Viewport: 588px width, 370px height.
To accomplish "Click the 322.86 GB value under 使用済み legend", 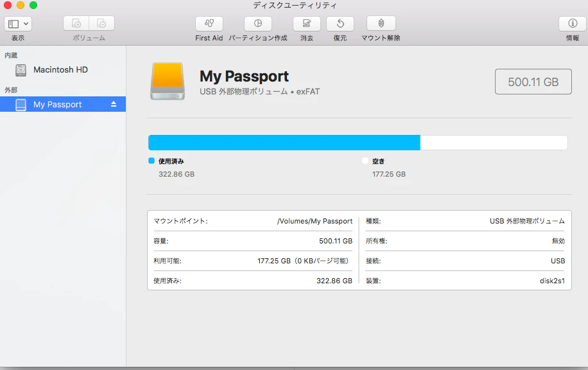I will coord(177,174).
